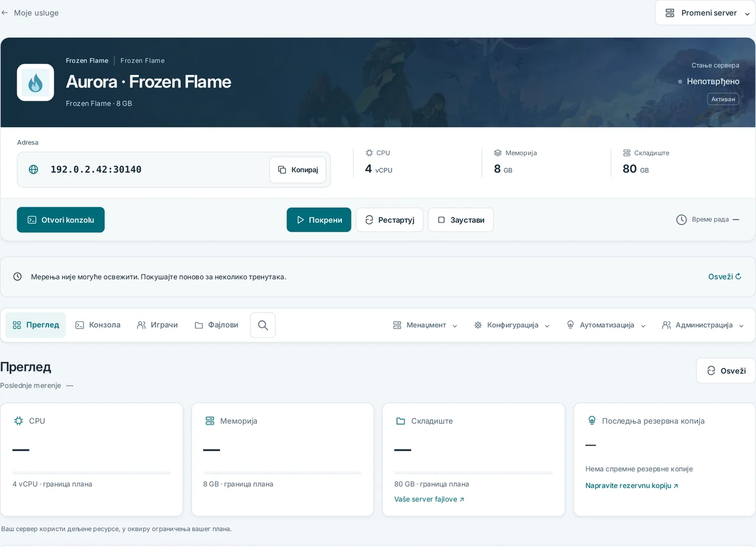Click the Активан status badge

tap(723, 99)
